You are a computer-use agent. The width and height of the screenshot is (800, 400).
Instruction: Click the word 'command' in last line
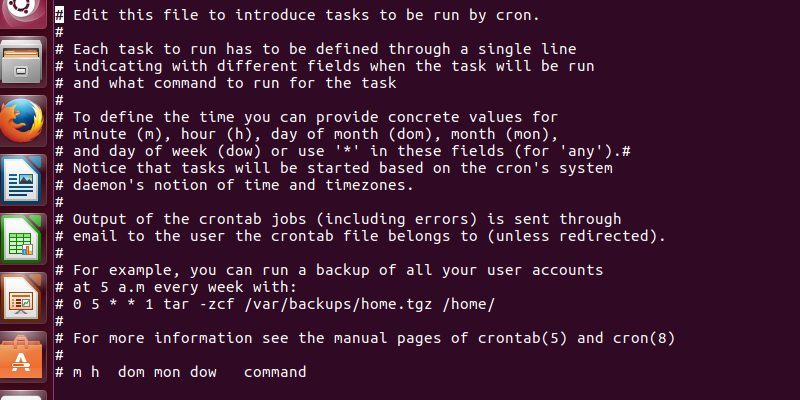tap(275, 372)
